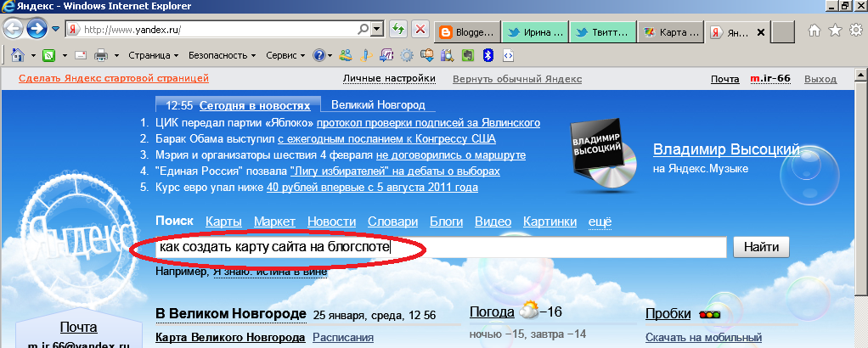
Task: Click the Messenger people icon in command bar
Action: pos(346,55)
